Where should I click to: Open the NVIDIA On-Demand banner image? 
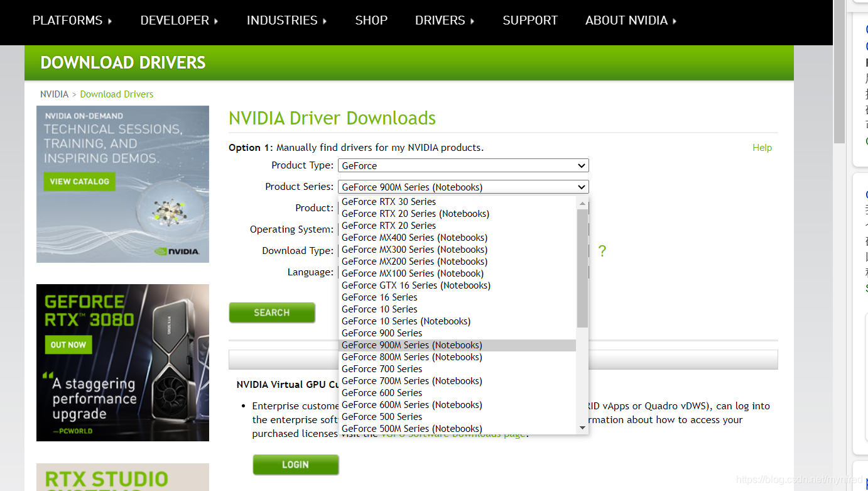(122, 184)
